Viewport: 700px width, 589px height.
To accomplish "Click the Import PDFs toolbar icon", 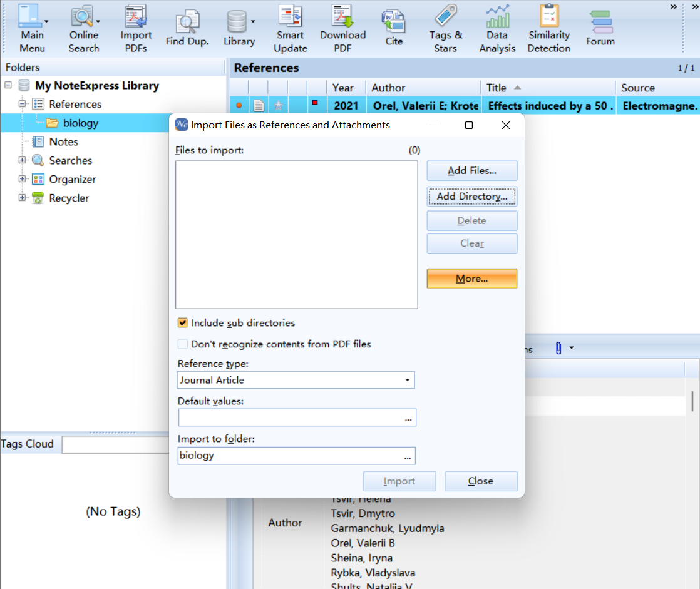I will pos(136,28).
